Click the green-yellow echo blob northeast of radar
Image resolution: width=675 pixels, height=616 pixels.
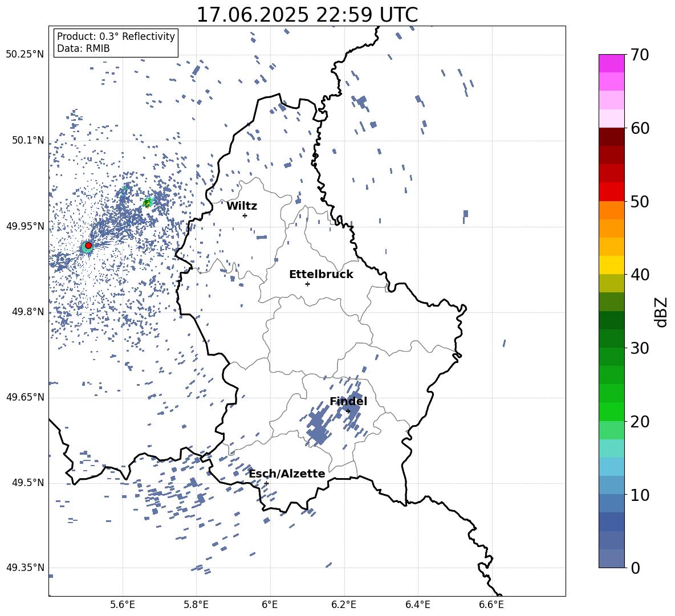click(x=148, y=202)
